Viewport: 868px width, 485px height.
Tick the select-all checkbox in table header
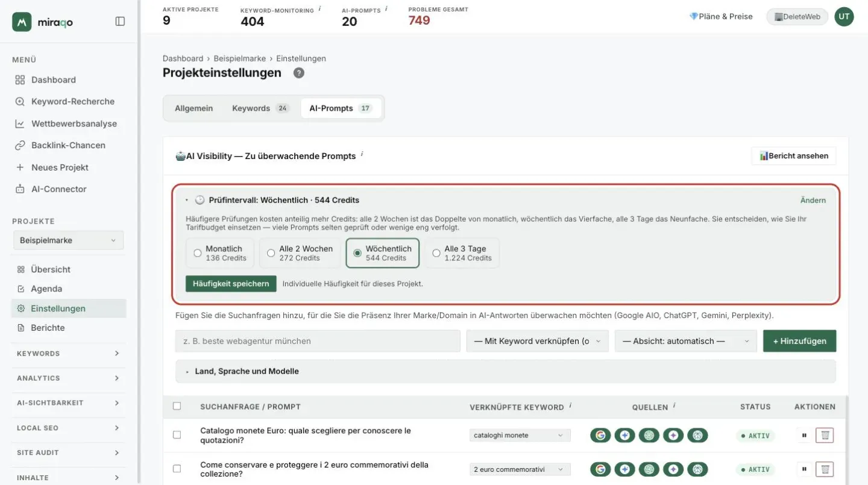[x=177, y=406]
